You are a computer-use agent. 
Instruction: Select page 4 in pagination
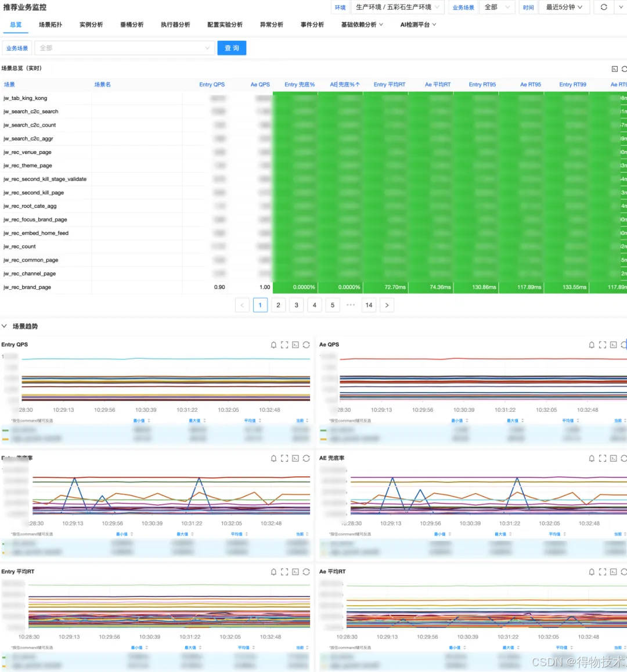click(x=314, y=305)
